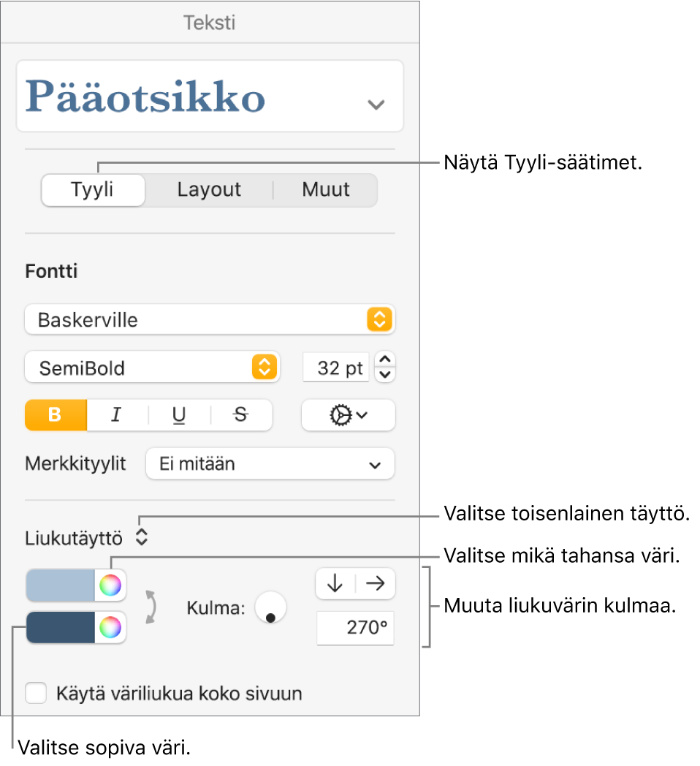
Task: Click the light blue gradient color well
Action: (60, 585)
